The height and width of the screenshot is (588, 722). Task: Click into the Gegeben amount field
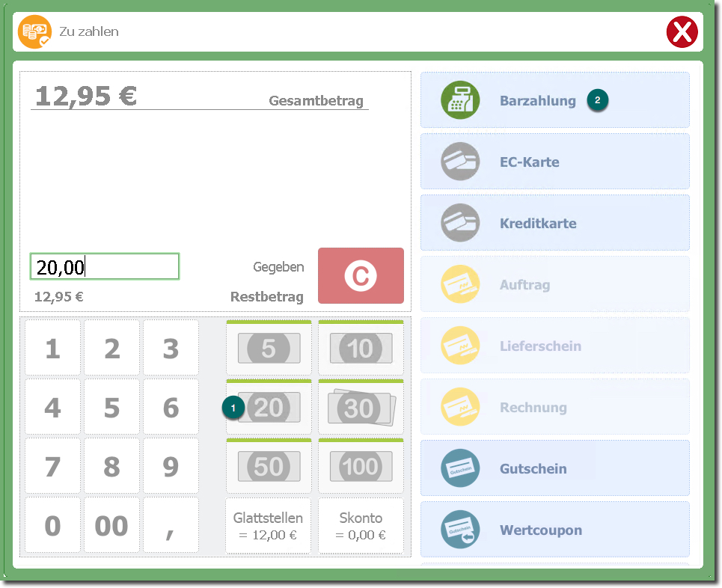[x=105, y=266]
